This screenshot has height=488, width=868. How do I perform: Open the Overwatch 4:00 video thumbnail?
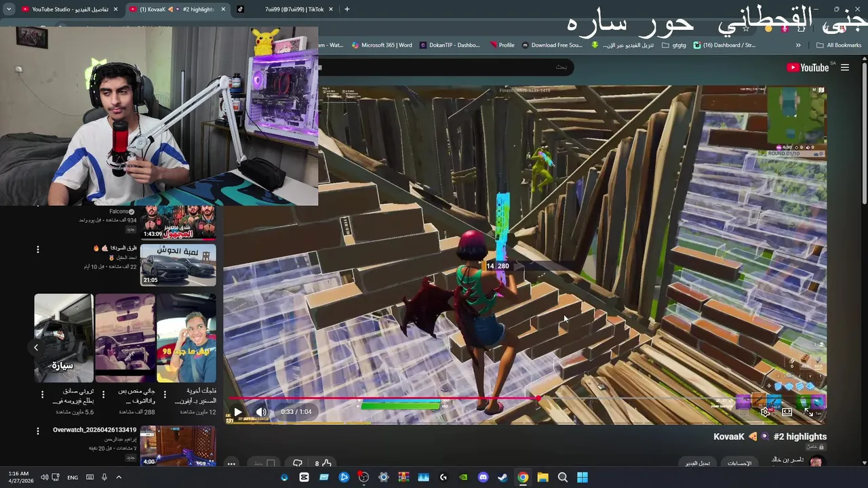tap(178, 446)
